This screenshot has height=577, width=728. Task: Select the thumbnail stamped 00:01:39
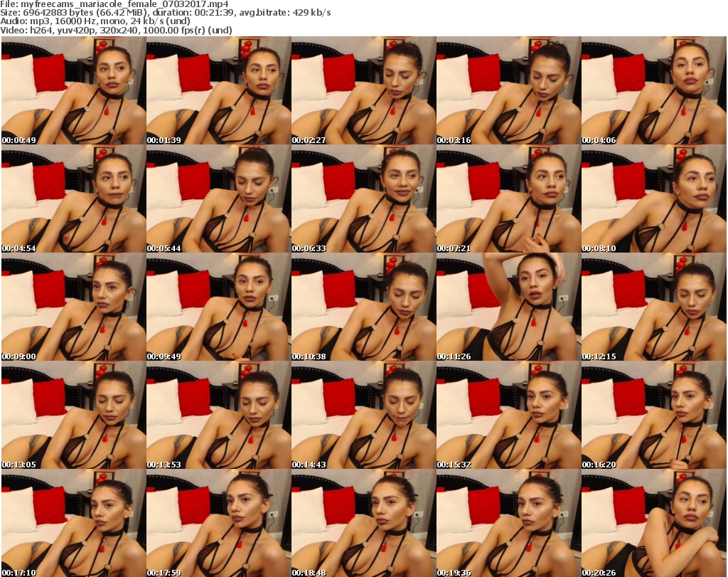[x=219, y=90]
